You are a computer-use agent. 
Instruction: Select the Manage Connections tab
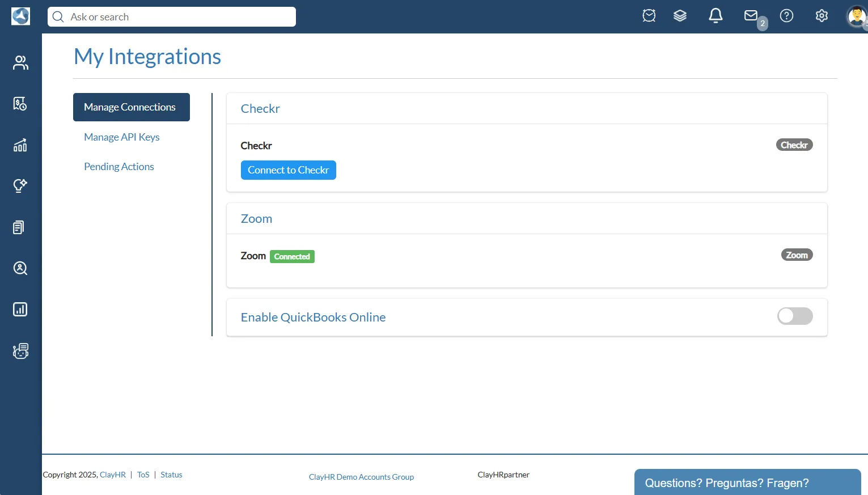[x=132, y=107]
